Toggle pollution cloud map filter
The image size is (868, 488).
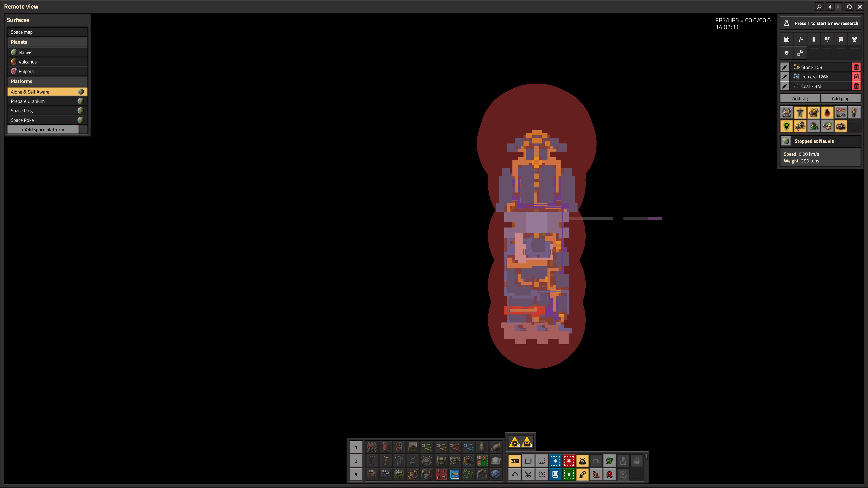pos(827,113)
